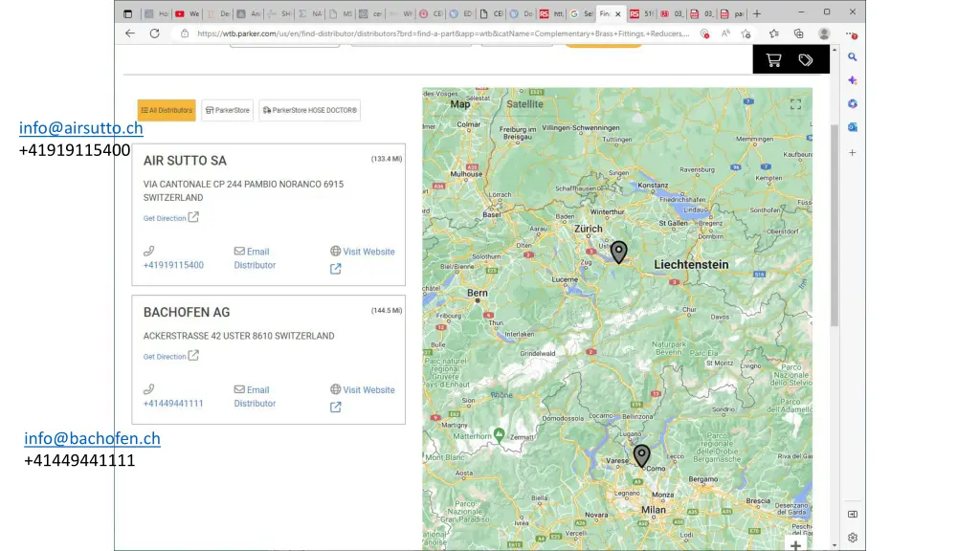Image resolution: width=980 pixels, height=551 pixels.
Task: Click the scrollbar up arrow
Action: pyautogui.click(x=835, y=50)
